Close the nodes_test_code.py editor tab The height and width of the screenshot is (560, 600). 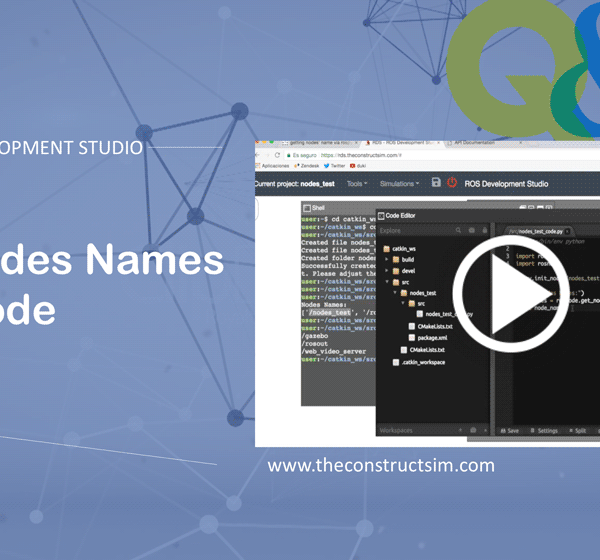(x=567, y=231)
